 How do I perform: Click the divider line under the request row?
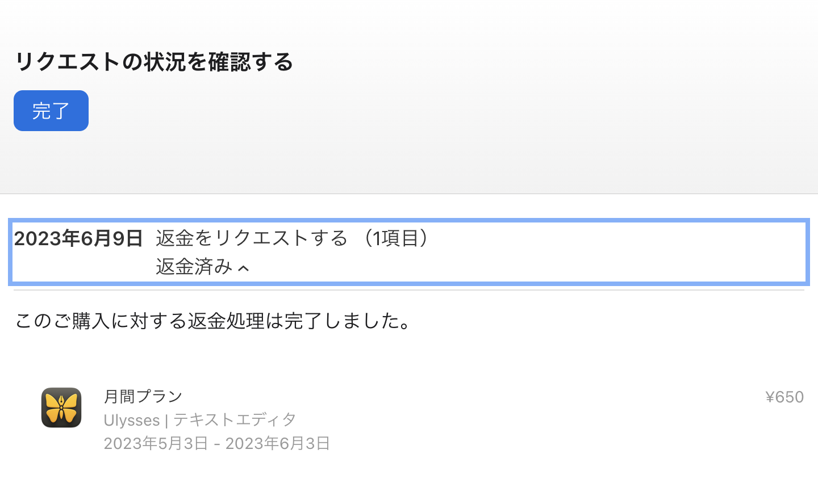[x=409, y=290]
